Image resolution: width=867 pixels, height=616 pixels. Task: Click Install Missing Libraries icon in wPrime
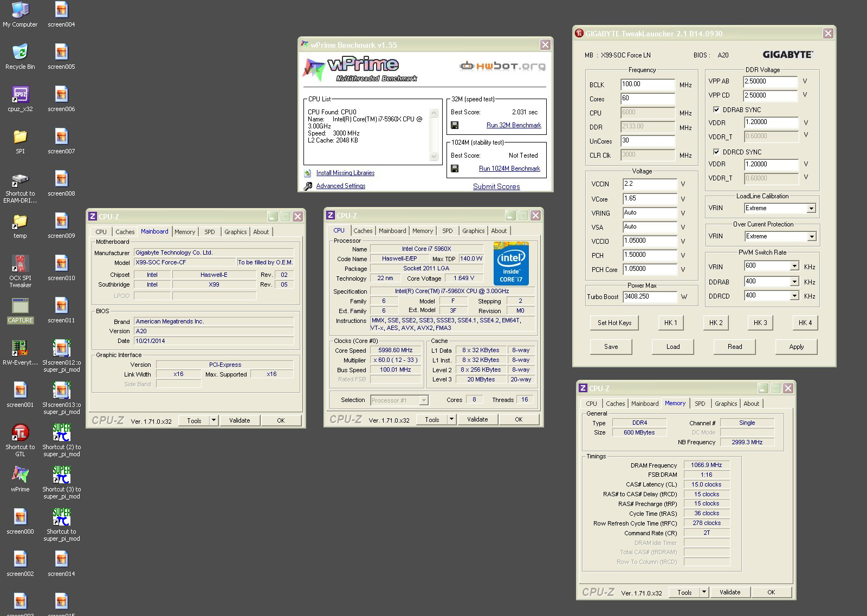point(307,173)
